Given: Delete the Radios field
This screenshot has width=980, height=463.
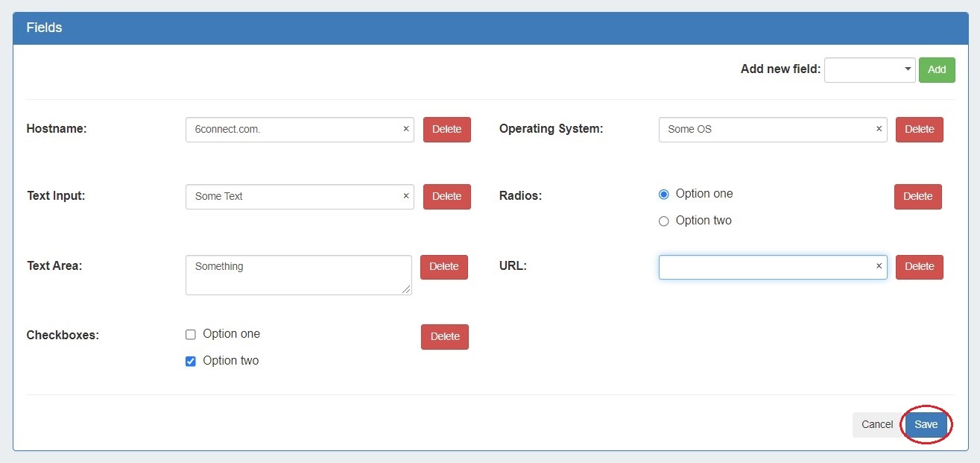Looking at the screenshot, I should [917, 196].
